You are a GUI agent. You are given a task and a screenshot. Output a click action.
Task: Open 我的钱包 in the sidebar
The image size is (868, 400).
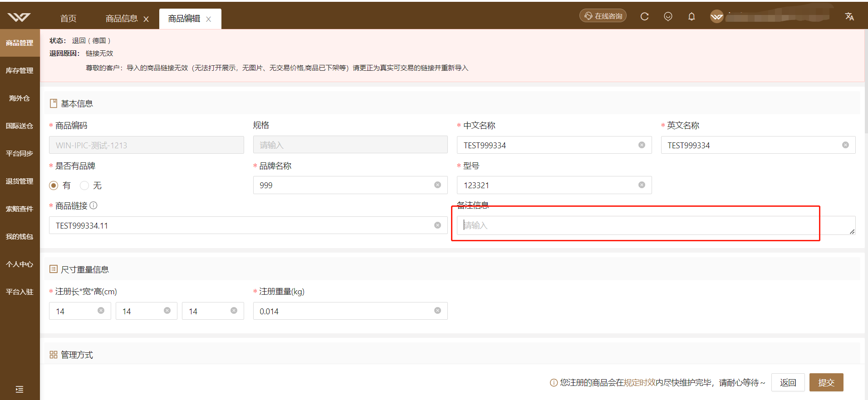point(20,237)
